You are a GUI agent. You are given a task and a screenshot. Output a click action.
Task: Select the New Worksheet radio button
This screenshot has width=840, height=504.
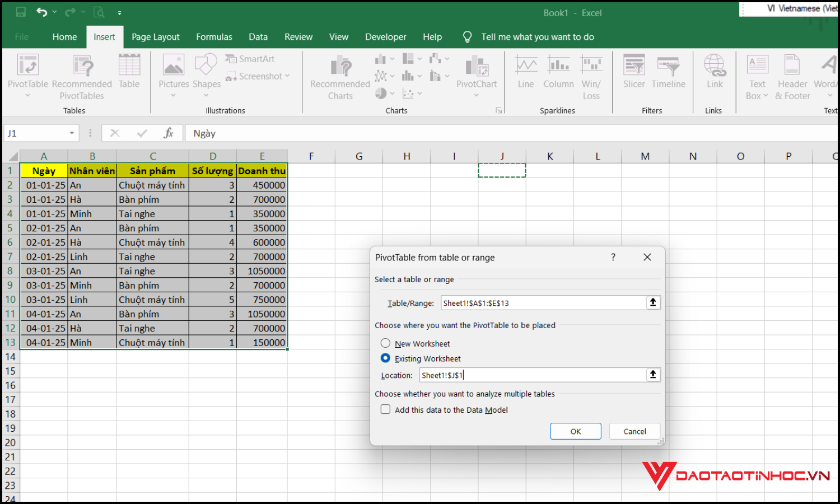tap(385, 343)
